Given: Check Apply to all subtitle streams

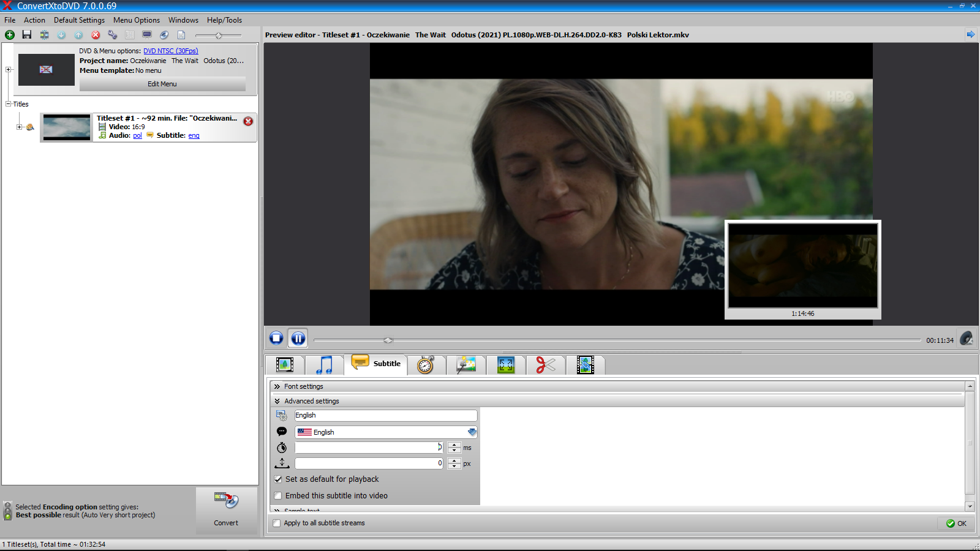Looking at the screenshot, I should click(277, 523).
